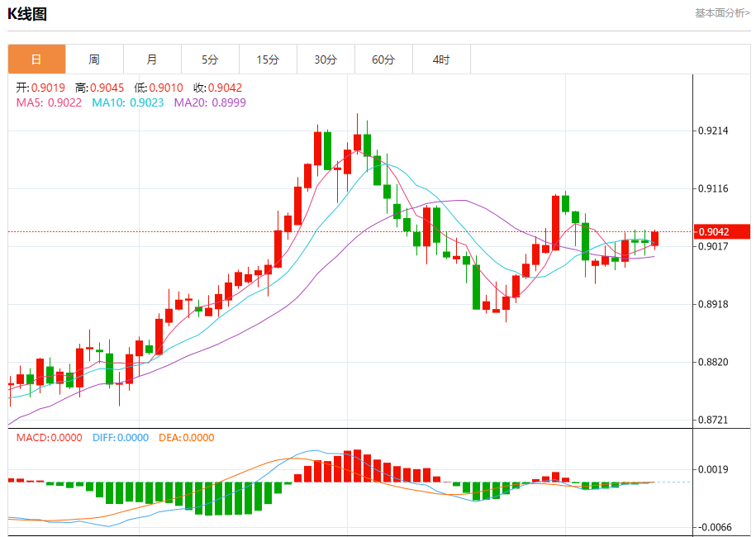
Task: Click the MA20: 0.8999 indicator label
Action: point(210,102)
